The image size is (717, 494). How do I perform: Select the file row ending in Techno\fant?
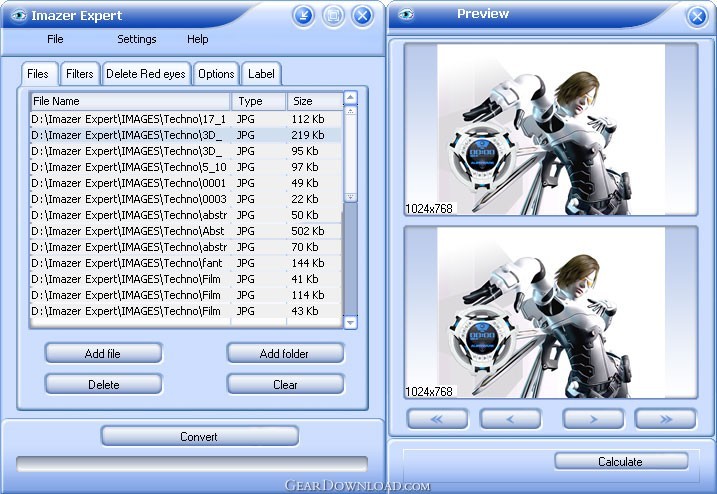click(x=186, y=263)
